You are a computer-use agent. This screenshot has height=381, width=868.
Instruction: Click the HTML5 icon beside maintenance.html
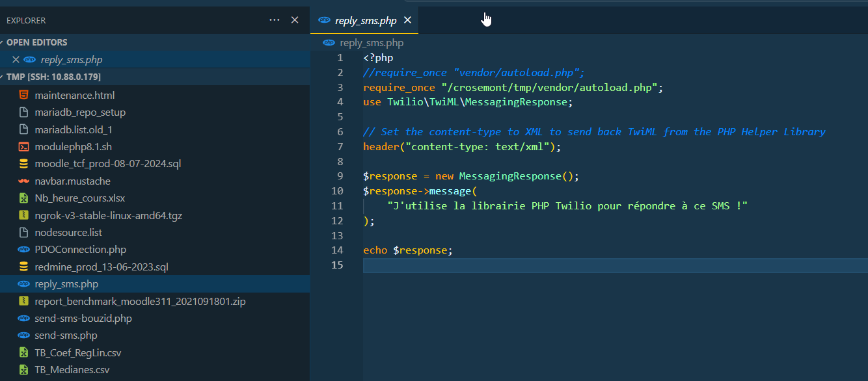(23, 95)
